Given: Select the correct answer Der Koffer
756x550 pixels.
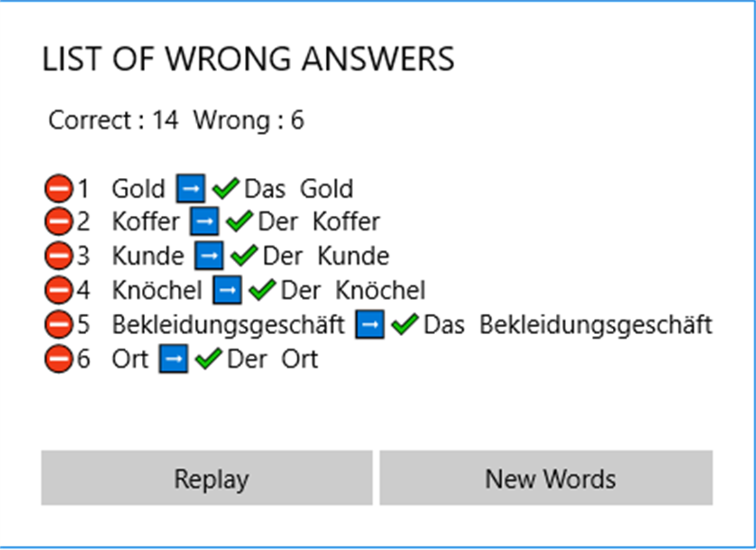Looking at the screenshot, I should point(318,222).
